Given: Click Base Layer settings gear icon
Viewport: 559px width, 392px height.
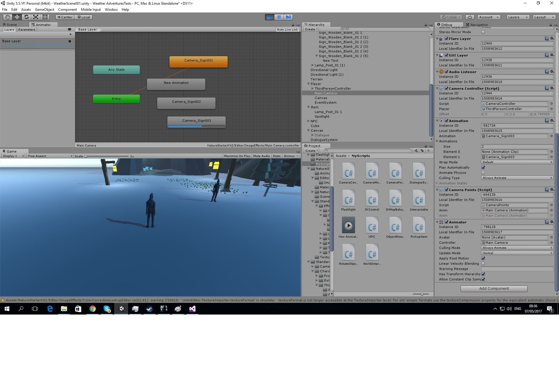Looking at the screenshot, I should (x=70, y=41).
